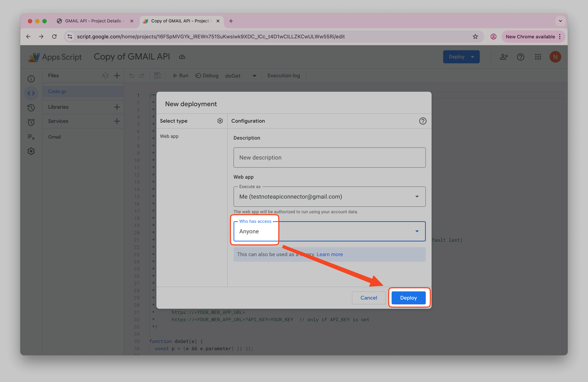This screenshot has height=382, width=588.
Task: Open the header Deploy dropdown button
Action: [x=461, y=57]
